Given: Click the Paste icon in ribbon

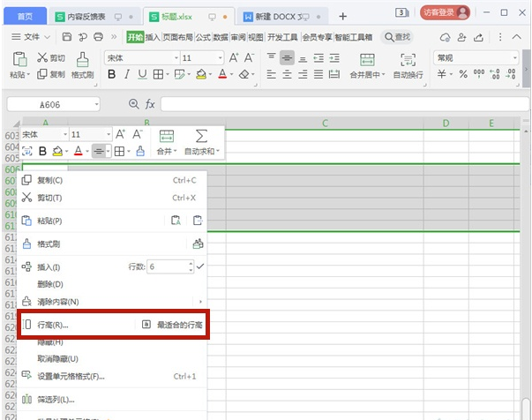Looking at the screenshot, I should point(19,59).
